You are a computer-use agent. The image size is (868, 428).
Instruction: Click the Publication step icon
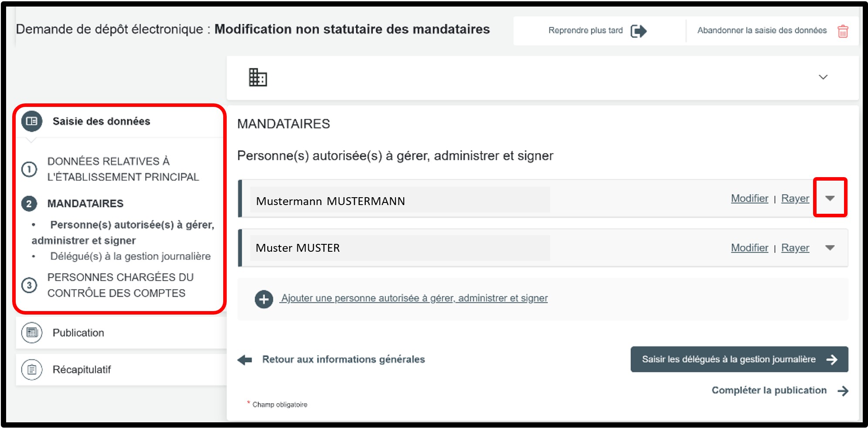click(32, 333)
